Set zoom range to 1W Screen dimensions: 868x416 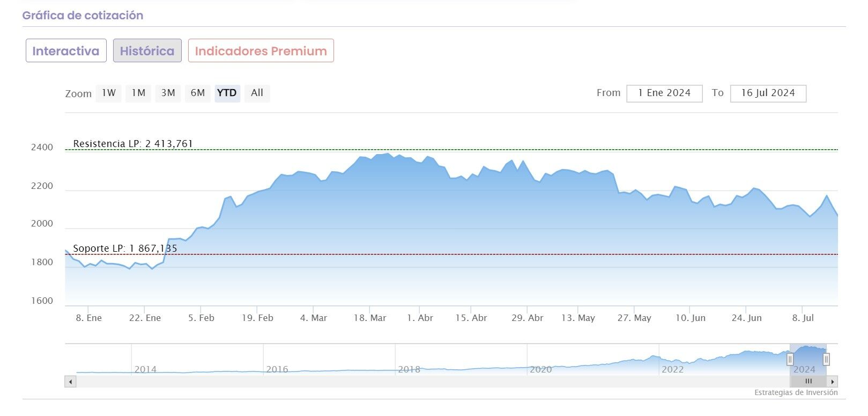(x=109, y=93)
